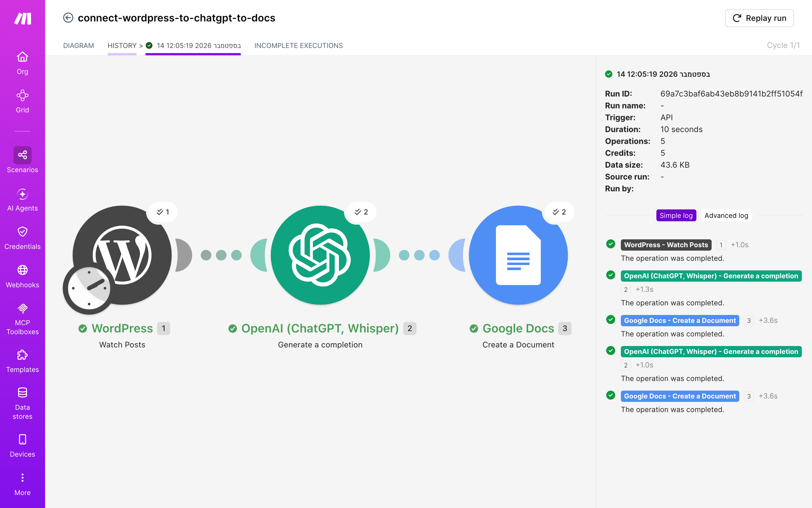Click the Google Docs module label
Viewport: 812px width, 508px height.
(x=518, y=328)
